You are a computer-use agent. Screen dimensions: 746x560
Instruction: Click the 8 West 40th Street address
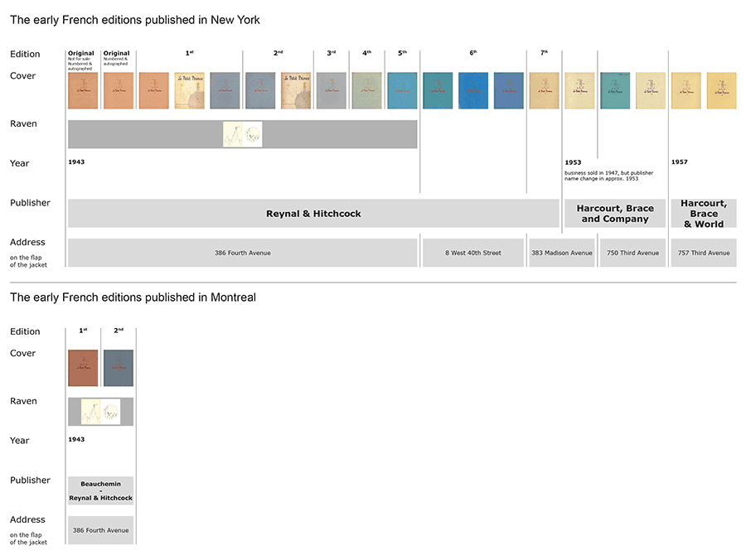click(x=472, y=253)
